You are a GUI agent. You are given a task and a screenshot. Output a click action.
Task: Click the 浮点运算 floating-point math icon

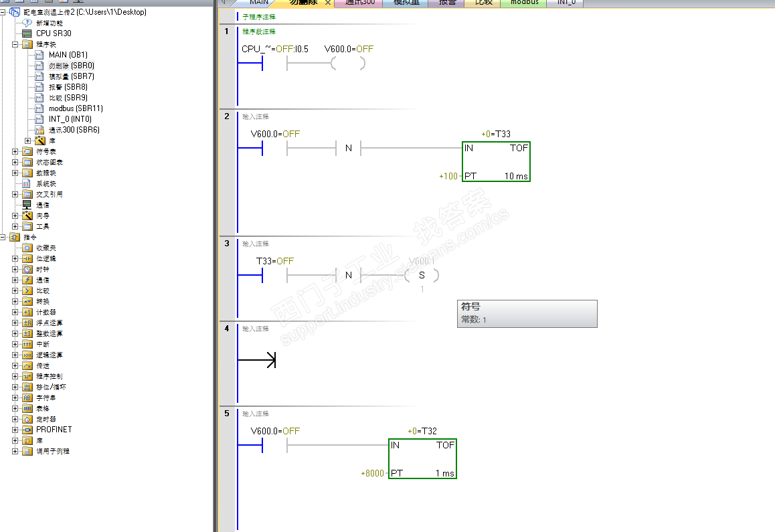click(x=27, y=323)
